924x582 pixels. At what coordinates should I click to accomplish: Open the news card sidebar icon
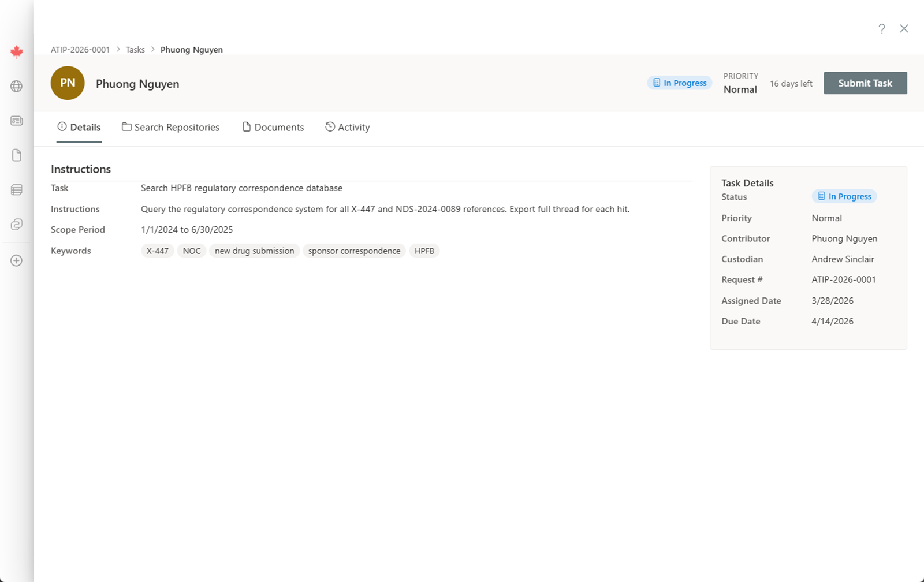[17, 121]
